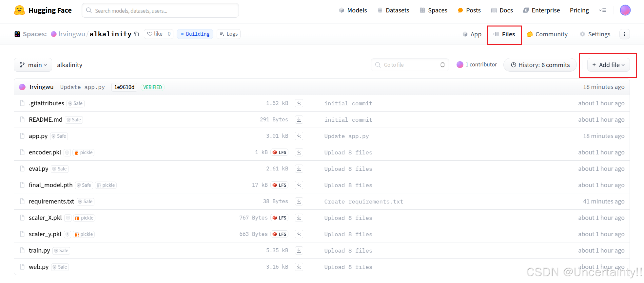This screenshot has width=644, height=283.
Task: Like the alkalinity space
Action: pos(155,34)
